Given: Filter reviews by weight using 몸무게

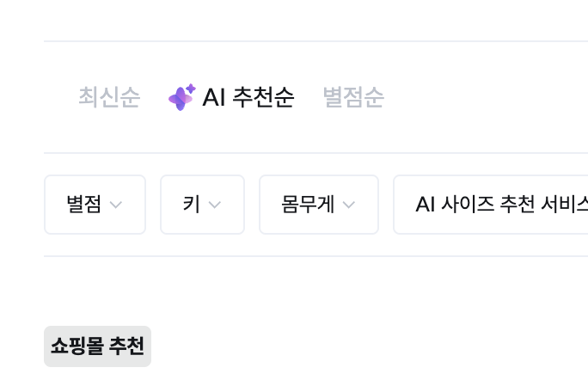Looking at the screenshot, I should [x=318, y=205].
